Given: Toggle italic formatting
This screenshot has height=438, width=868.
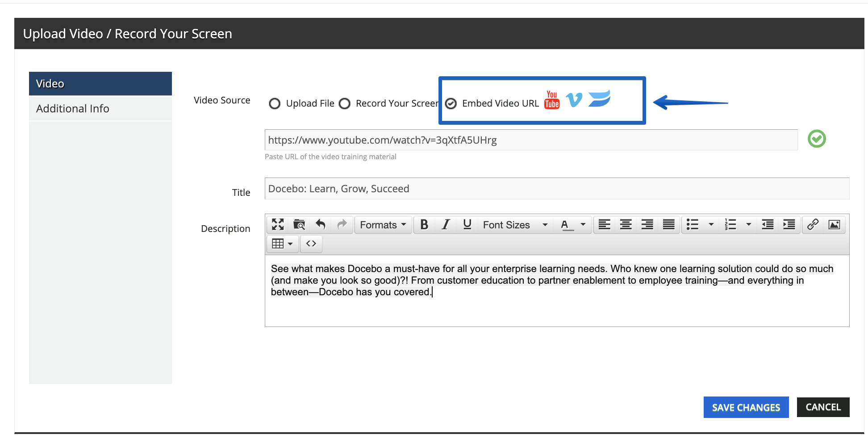Looking at the screenshot, I should (446, 225).
